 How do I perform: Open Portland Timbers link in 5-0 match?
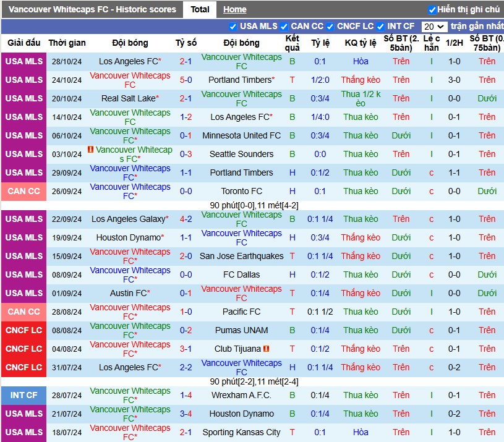tap(241, 80)
